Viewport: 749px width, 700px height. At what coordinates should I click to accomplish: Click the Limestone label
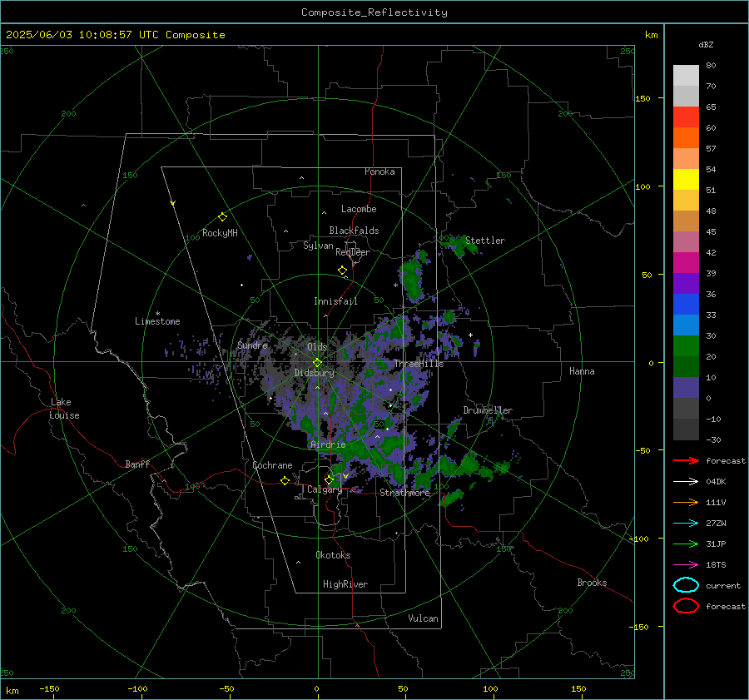click(x=157, y=321)
